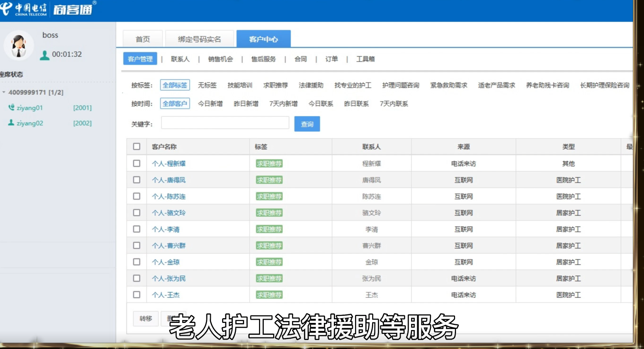
Task: Open customer 个人-骆文玲
Action: [x=169, y=213]
